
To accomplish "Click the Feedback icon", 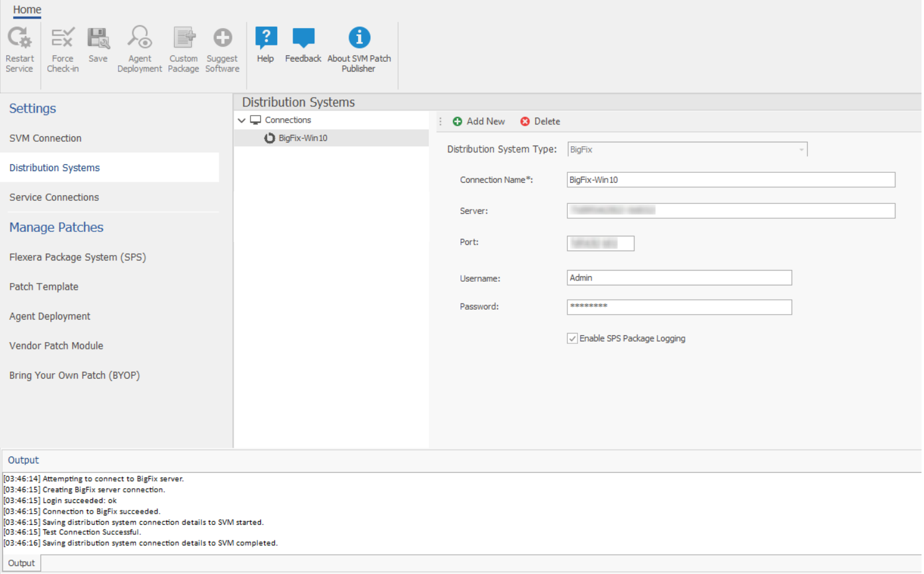I will (303, 39).
